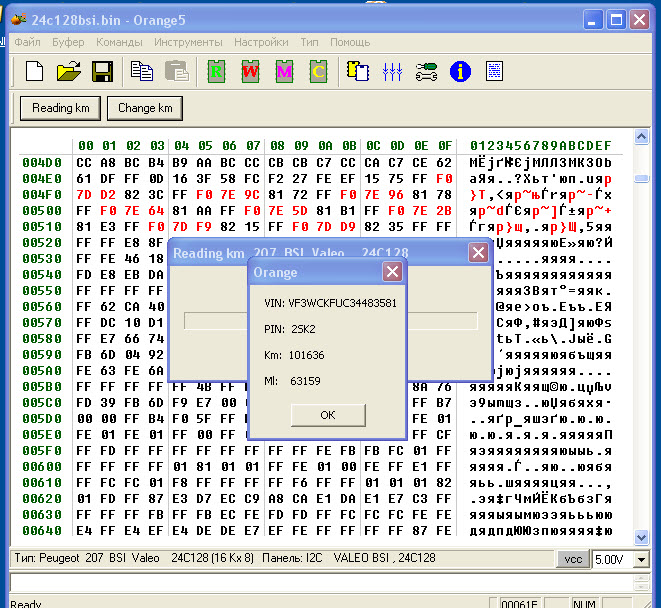Open the Команды menu
This screenshot has height=608, width=661.
[x=119, y=42]
